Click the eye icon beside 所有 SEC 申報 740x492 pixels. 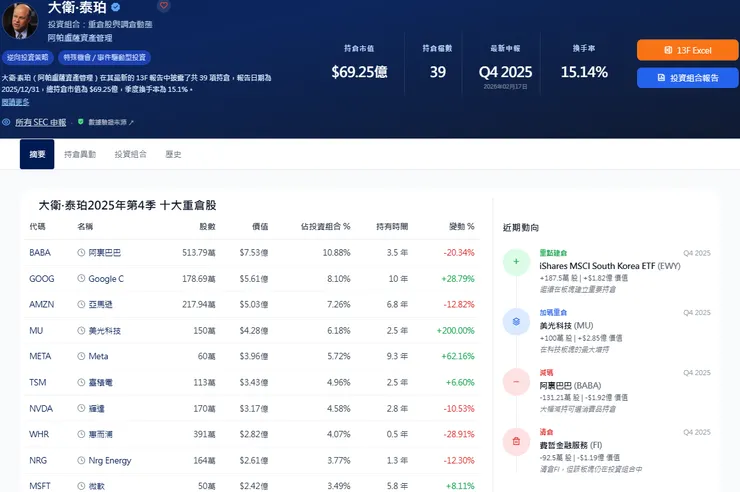point(6,122)
